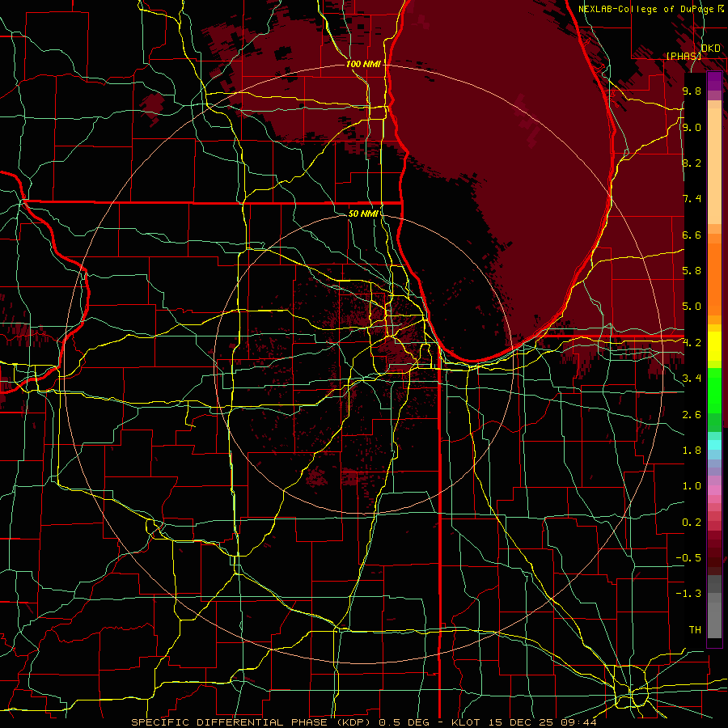Click the 6.6 scale value
Screen dimensions: 728x728
click(692, 235)
